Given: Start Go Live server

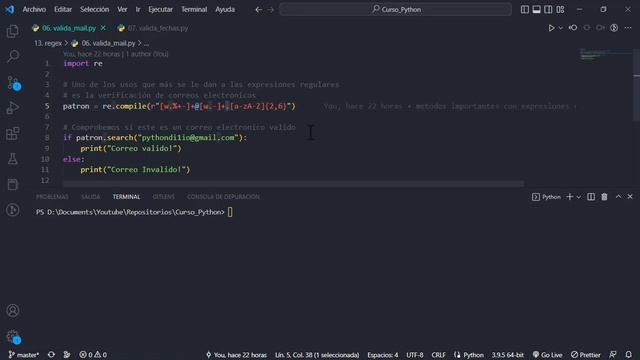Looking at the screenshot, I should coord(547,355).
